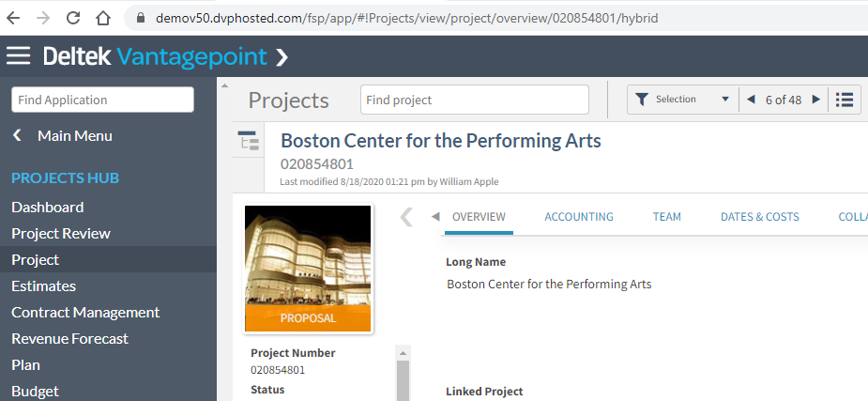Navigate to Revenue Forecast
This screenshot has width=868, height=401.
(69, 338)
